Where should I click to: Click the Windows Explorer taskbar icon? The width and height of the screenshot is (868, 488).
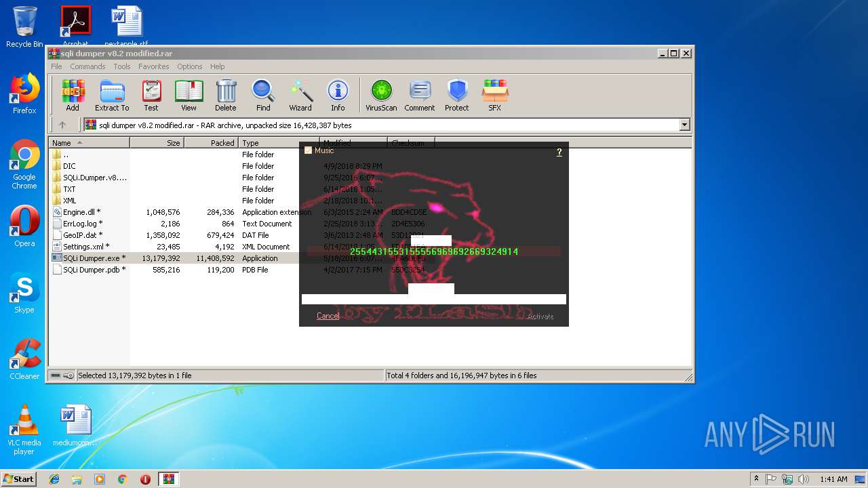pos(77,479)
